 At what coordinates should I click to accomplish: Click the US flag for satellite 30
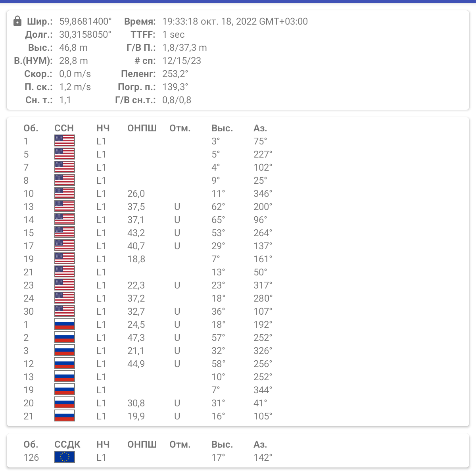[65, 311]
